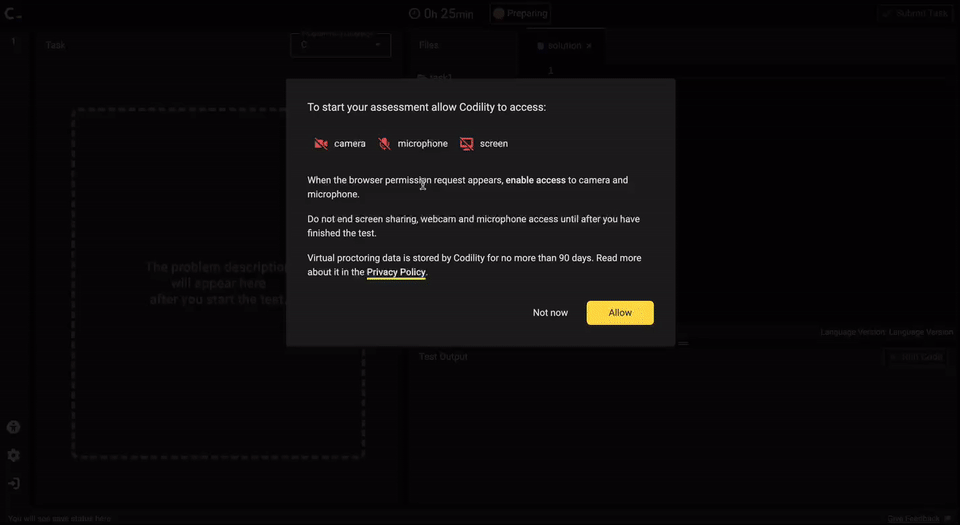This screenshot has height=525, width=960.
Task: Click the exit icon in left sidebar
Action: pos(13,483)
